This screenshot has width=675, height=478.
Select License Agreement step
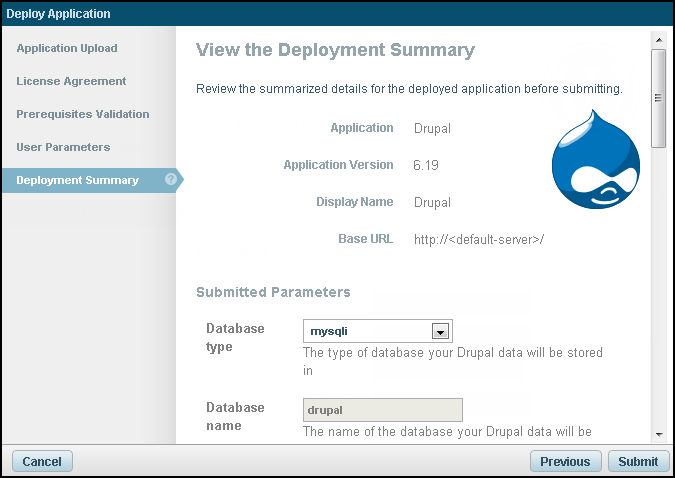pos(71,81)
